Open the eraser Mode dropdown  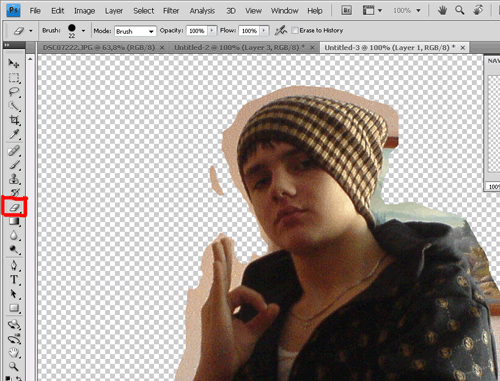tap(135, 31)
